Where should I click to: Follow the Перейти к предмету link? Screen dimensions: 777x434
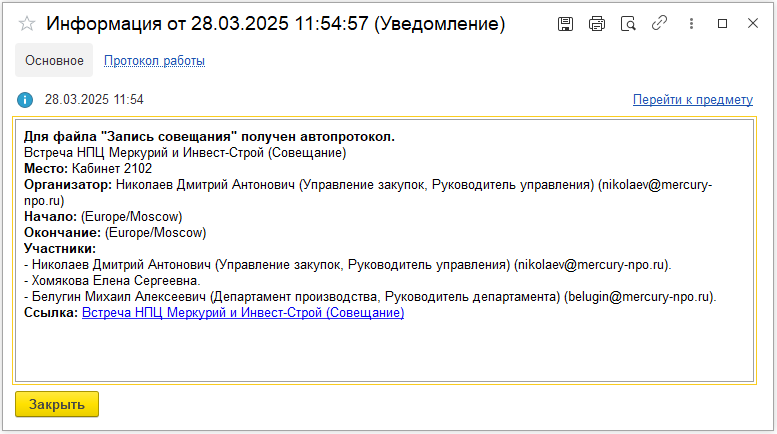point(692,100)
